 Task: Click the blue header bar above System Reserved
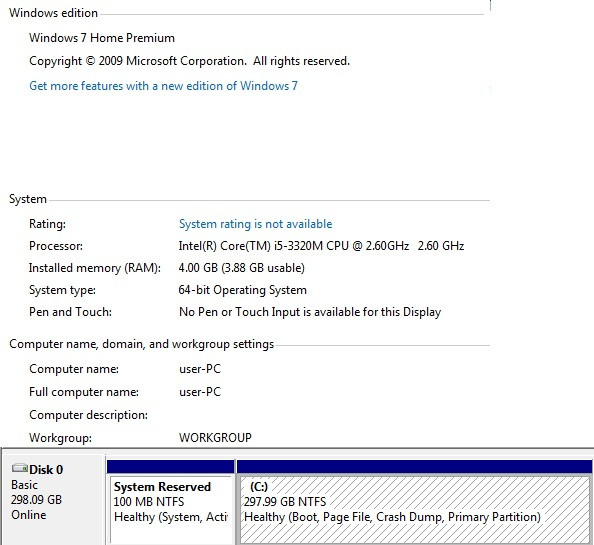[170, 467]
